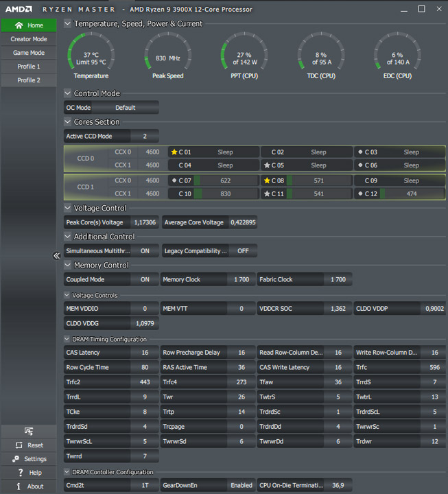
Task: Click the dot marker on core C 06
Action: (x=360, y=165)
